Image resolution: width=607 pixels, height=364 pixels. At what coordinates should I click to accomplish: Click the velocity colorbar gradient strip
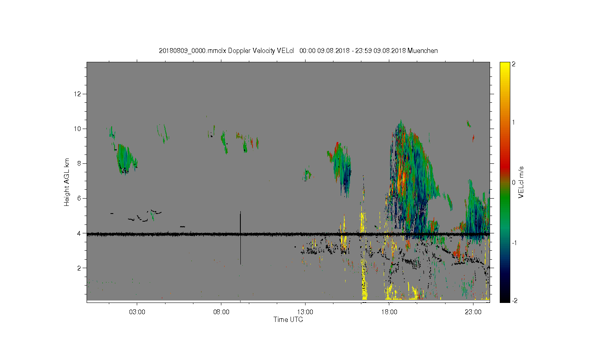click(x=505, y=182)
